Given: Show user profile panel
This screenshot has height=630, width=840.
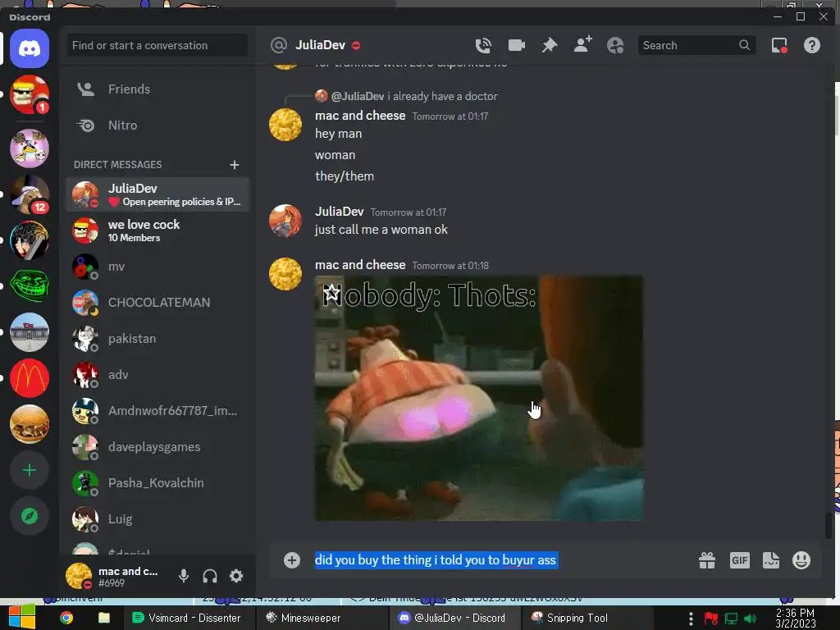Looking at the screenshot, I should coord(615,46).
